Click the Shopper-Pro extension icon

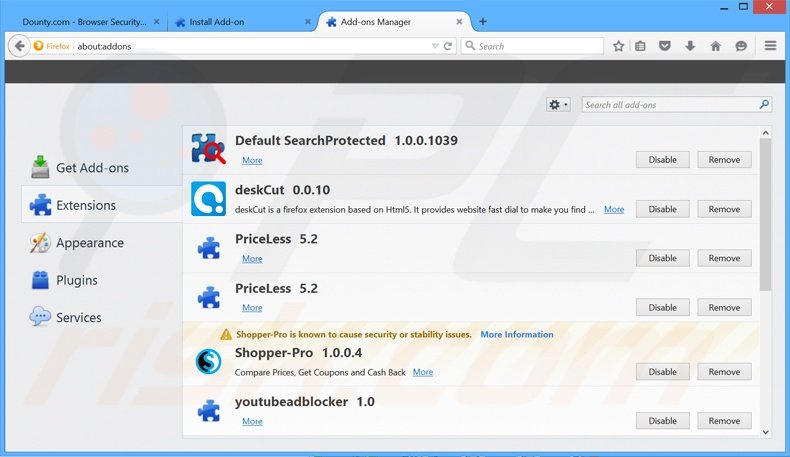(208, 361)
